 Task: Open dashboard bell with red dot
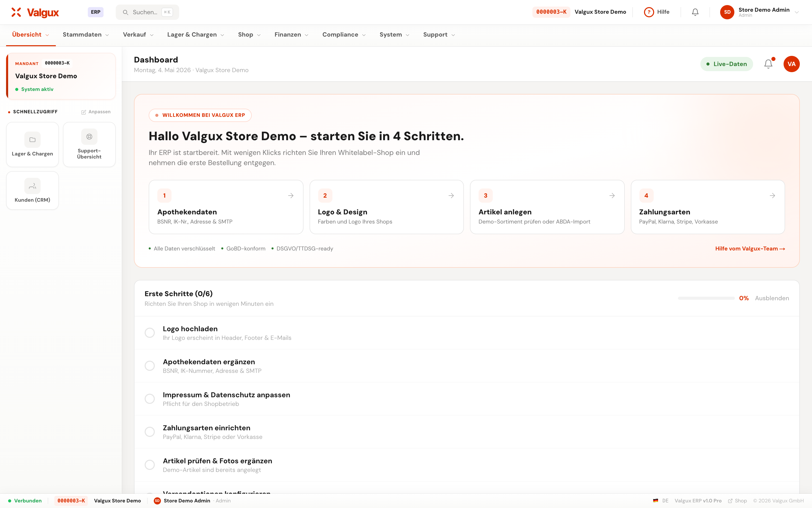(768, 64)
